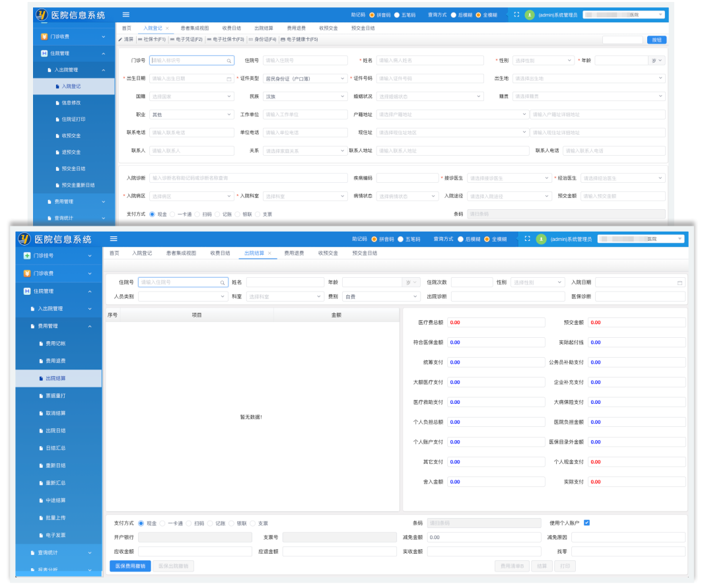Toggle the 使用个人账户 checkbox
Screen dimensions: 704x588
click(x=586, y=523)
